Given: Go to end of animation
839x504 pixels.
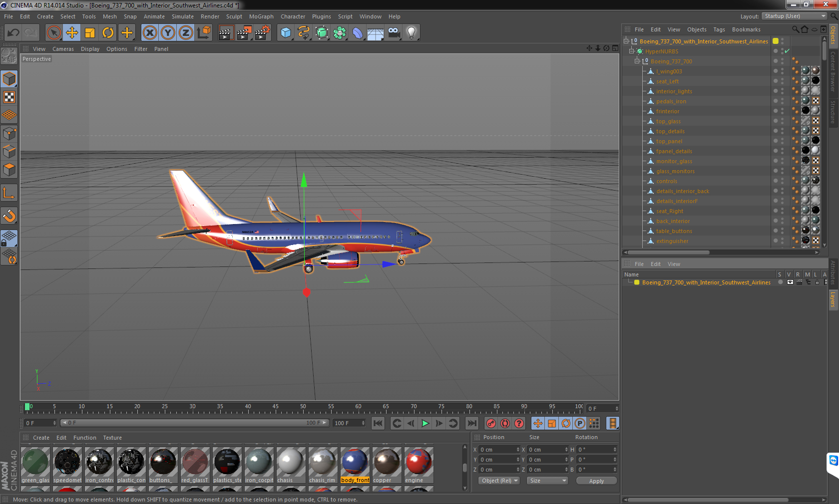Looking at the screenshot, I should (x=471, y=423).
